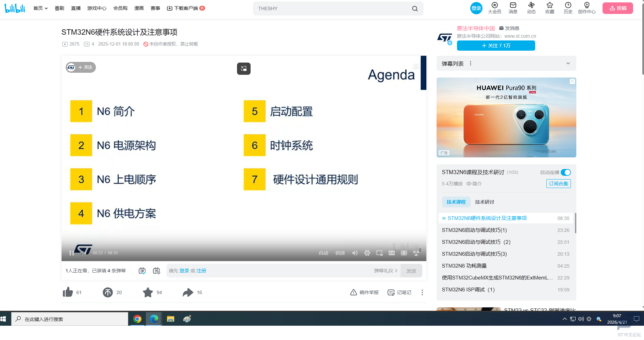Switch to the 技术研讨 tab
Screen dimensions: 644x340
point(485,202)
